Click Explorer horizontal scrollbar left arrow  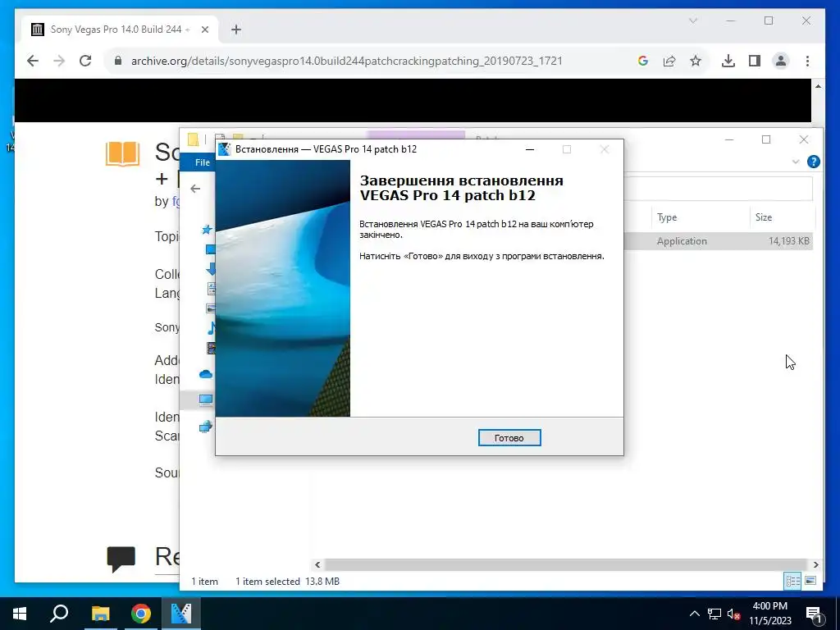point(317,564)
